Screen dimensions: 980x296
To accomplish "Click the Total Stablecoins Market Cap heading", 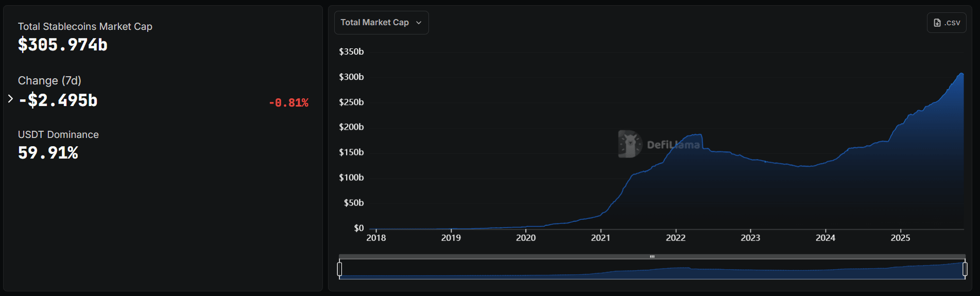I will (85, 26).
